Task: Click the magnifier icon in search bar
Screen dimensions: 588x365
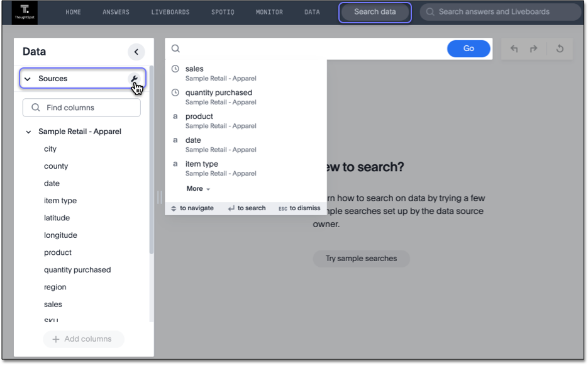Action: 176,49
